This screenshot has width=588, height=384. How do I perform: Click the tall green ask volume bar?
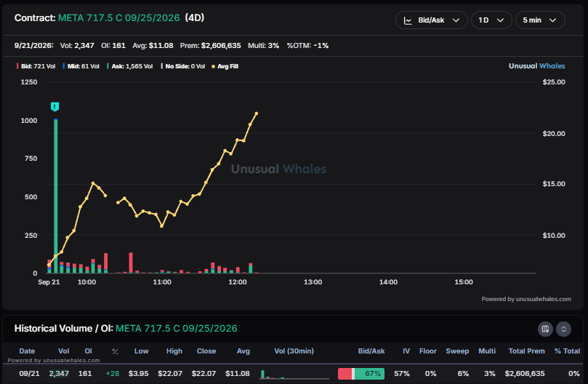[x=55, y=196]
